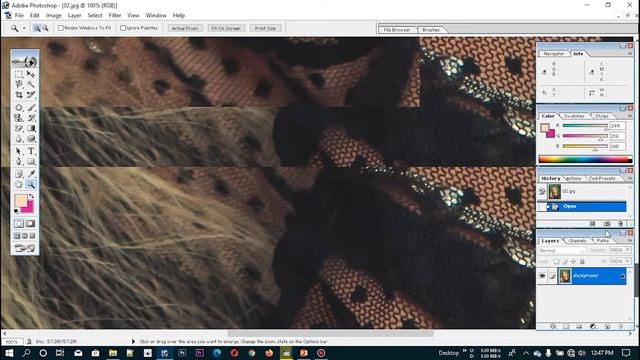Select the Brush tool
The width and height of the screenshot is (640, 360).
tap(31, 108)
